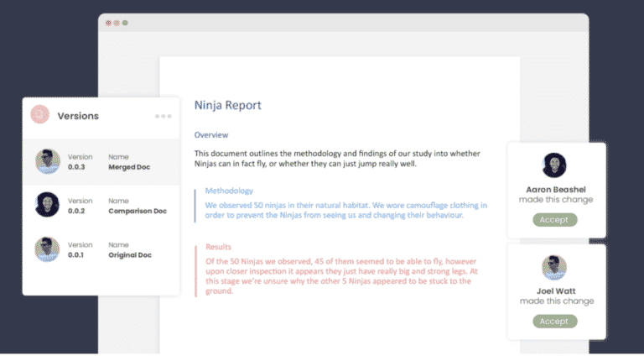Click the avatar beside version 0.0.1
Image resolution: width=644 pixels, height=356 pixels.
pyautogui.click(x=48, y=249)
